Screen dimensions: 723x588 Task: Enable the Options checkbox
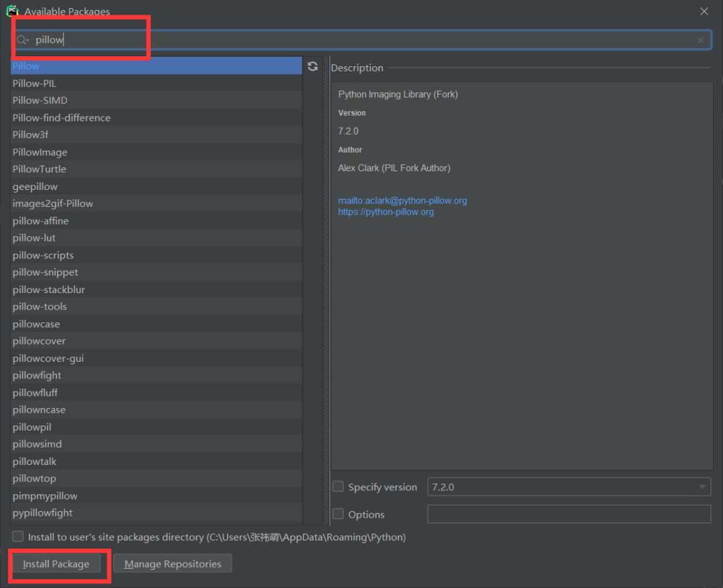tap(338, 514)
